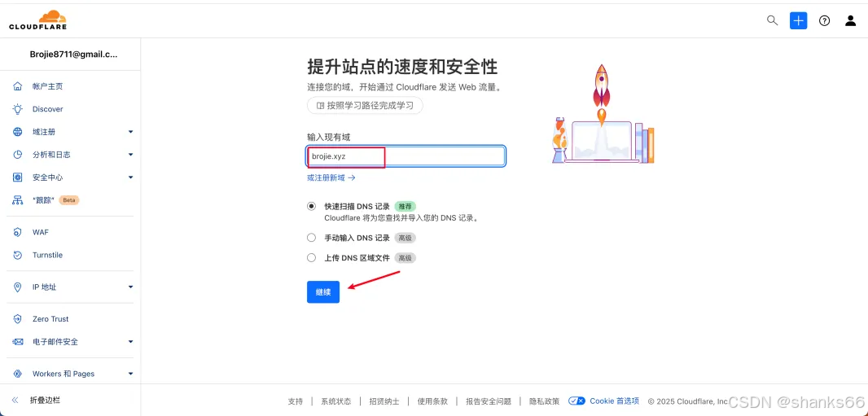Click the Workers 和 Pages icon
This screenshot has width=868, height=416.
18,374
